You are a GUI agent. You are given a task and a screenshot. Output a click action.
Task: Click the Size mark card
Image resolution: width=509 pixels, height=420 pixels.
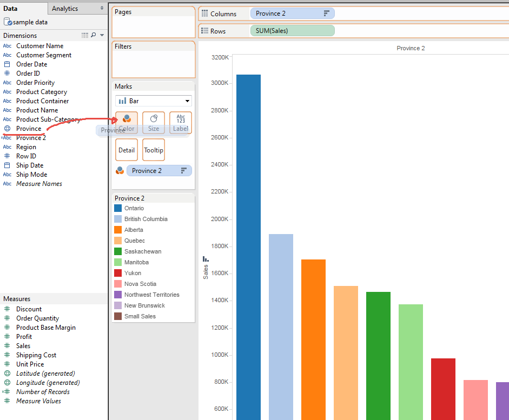tap(154, 123)
